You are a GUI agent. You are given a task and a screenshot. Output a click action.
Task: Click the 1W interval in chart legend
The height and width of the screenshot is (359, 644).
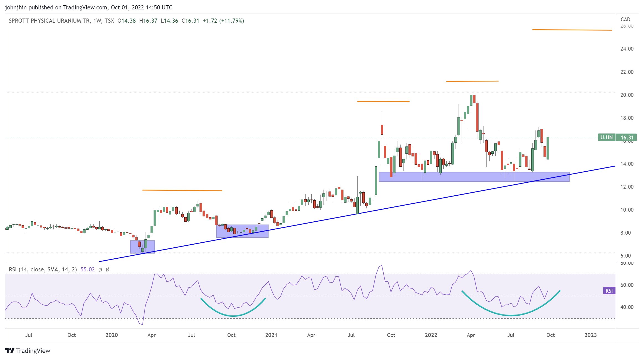pos(97,21)
